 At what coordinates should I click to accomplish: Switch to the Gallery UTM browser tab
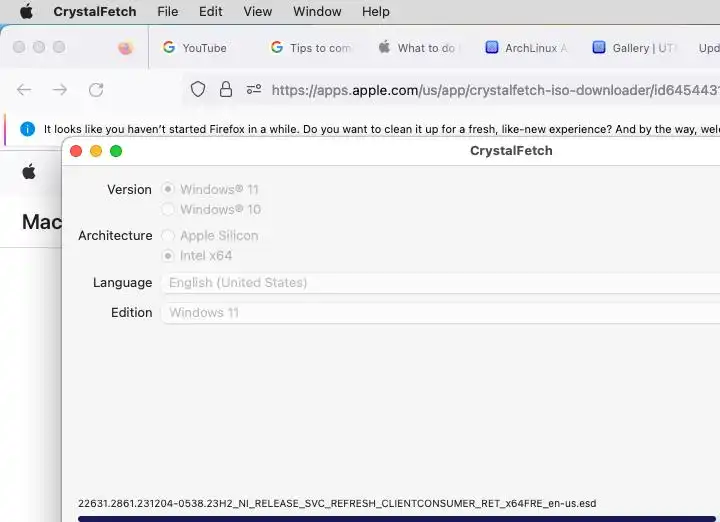click(x=634, y=48)
